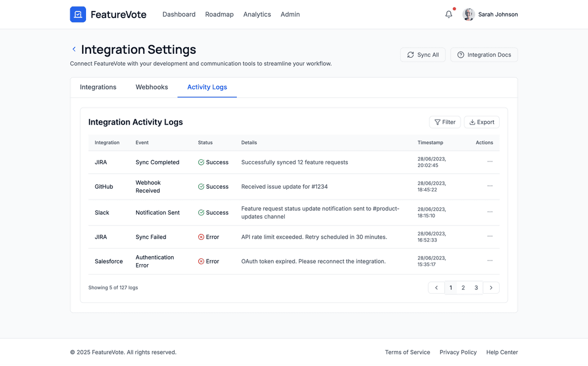
Task: Click the FeatureVote logo icon
Action: [x=78, y=15]
